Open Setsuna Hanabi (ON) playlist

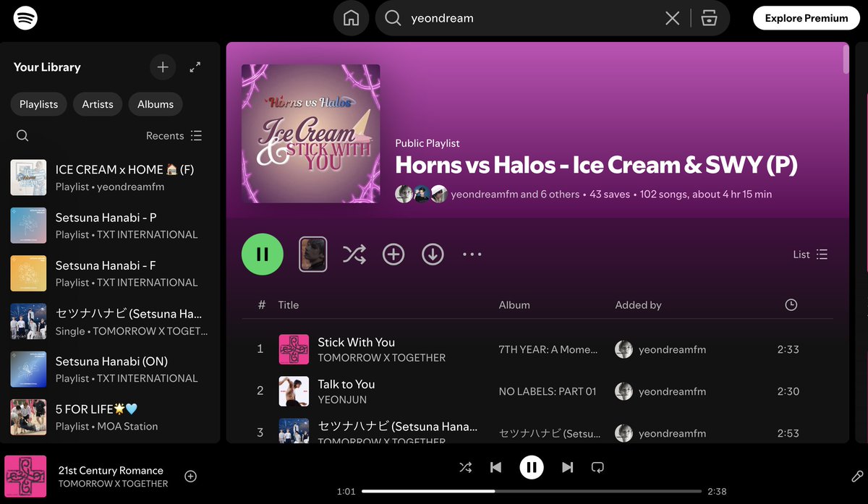[110, 370]
